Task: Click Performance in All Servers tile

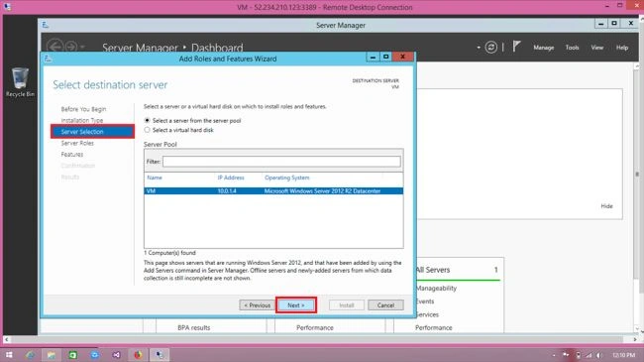Action: click(434, 328)
